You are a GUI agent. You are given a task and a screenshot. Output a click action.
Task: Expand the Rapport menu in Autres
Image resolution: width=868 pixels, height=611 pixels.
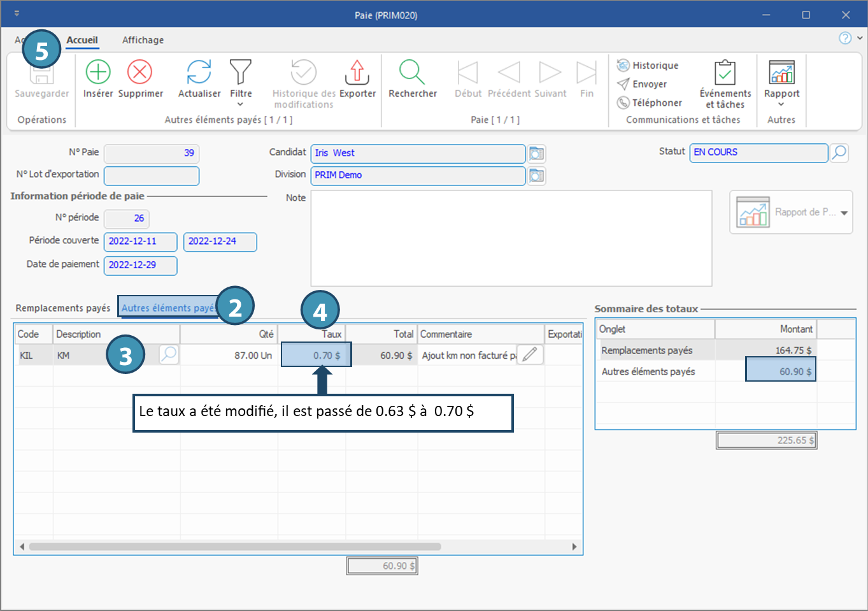coord(781,104)
